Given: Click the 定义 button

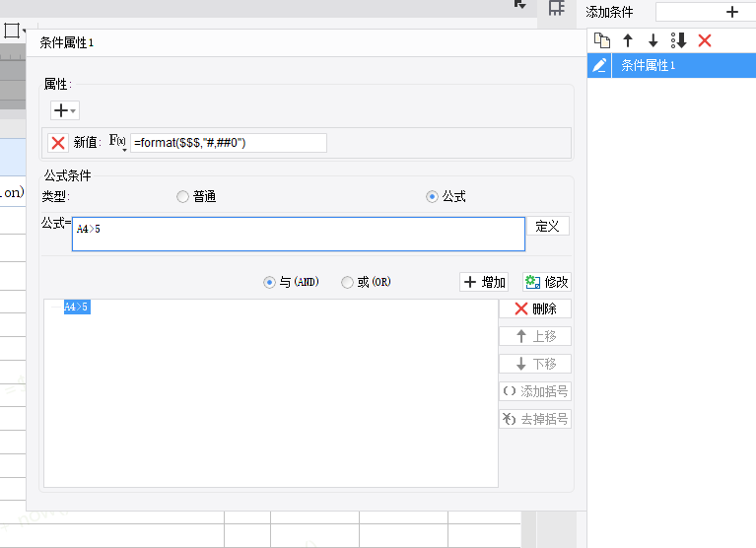Looking at the screenshot, I should coord(548,226).
